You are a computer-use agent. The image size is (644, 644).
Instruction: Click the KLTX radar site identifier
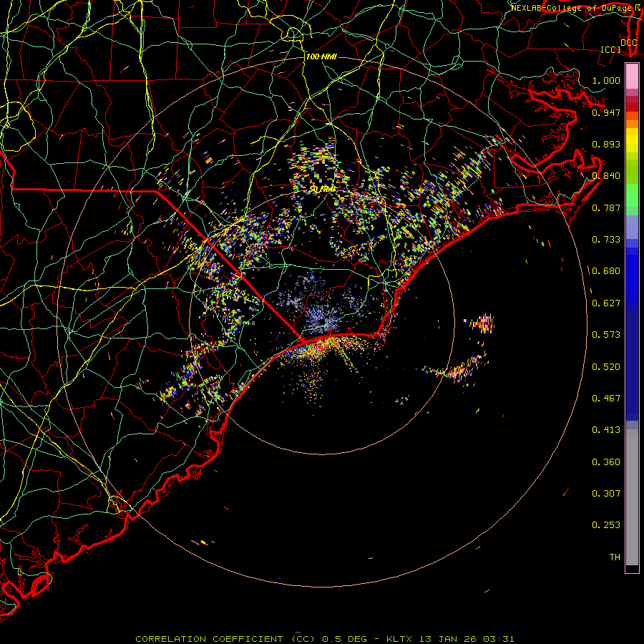(x=400, y=639)
